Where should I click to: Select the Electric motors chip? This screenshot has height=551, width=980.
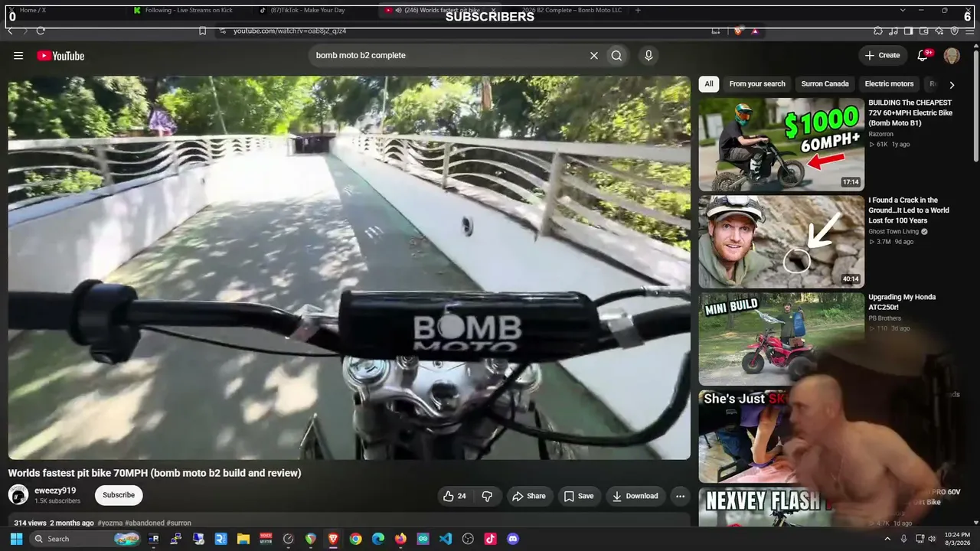click(889, 84)
